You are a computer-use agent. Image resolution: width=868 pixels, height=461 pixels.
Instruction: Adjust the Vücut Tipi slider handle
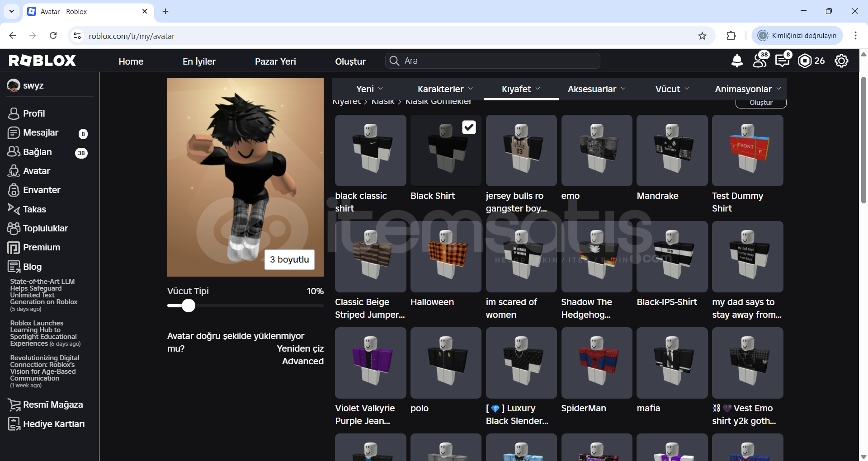click(x=189, y=306)
